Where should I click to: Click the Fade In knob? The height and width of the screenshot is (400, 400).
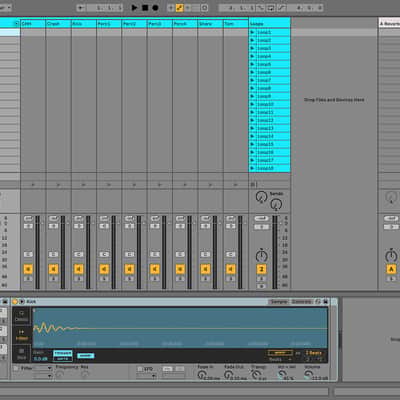(x=202, y=375)
